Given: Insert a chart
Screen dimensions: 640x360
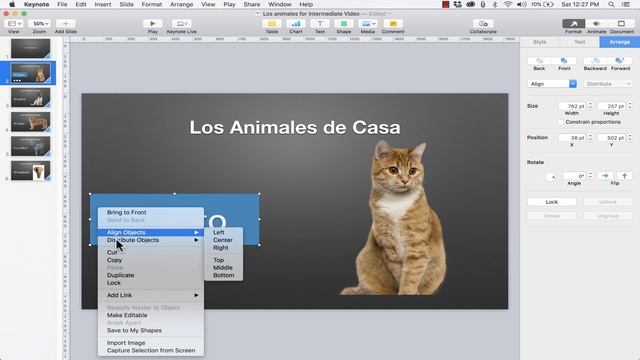Looking at the screenshot, I should click(x=296, y=24).
